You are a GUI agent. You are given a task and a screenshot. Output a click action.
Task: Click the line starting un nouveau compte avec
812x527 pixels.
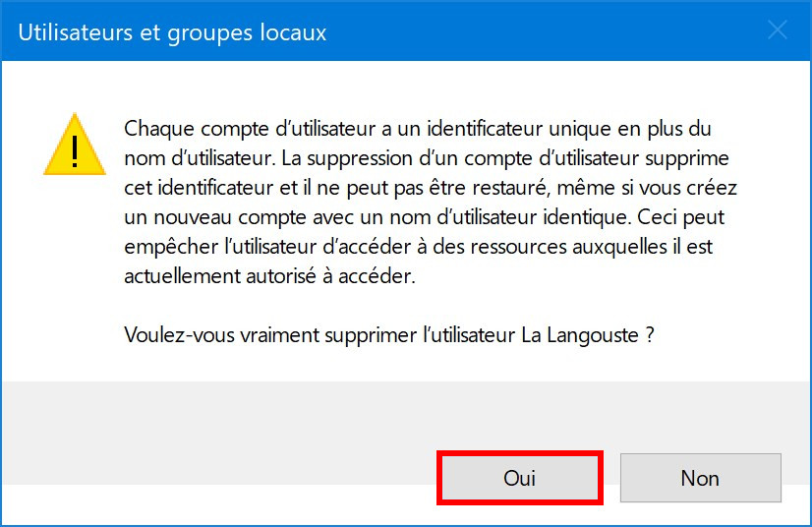click(x=424, y=217)
